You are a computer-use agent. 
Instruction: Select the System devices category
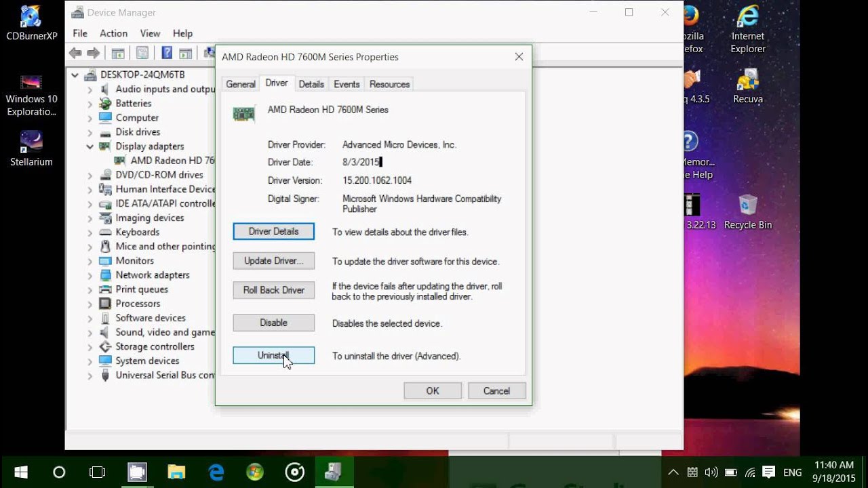click(x=147, y=361)
